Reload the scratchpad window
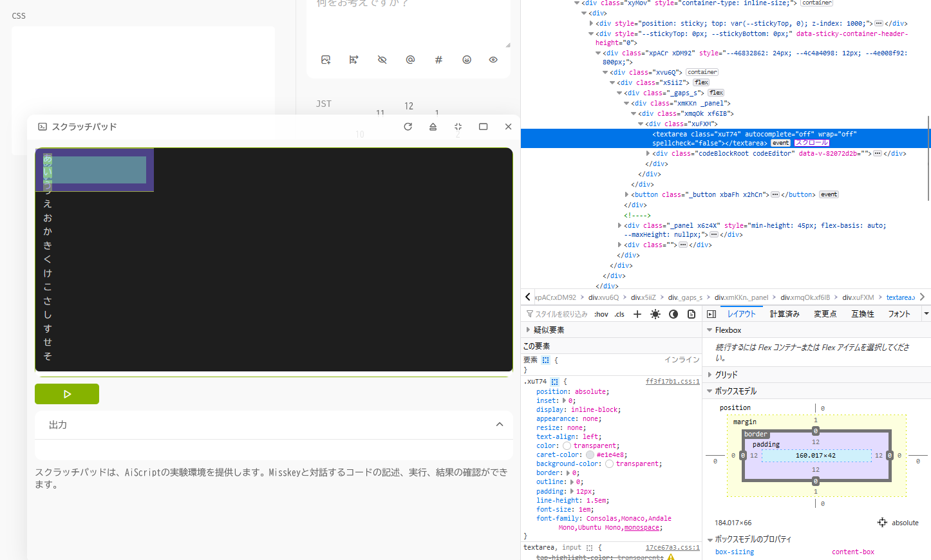This screenshot has height=560, width=931. (408, 126)
